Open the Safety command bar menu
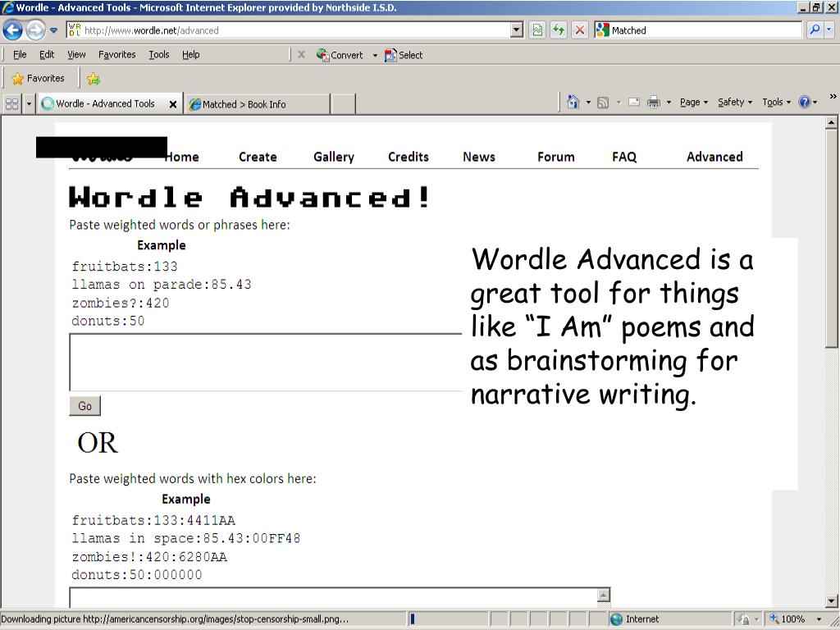Image resolution: width=840 pixels, height=630 pixels. [735, 102]
